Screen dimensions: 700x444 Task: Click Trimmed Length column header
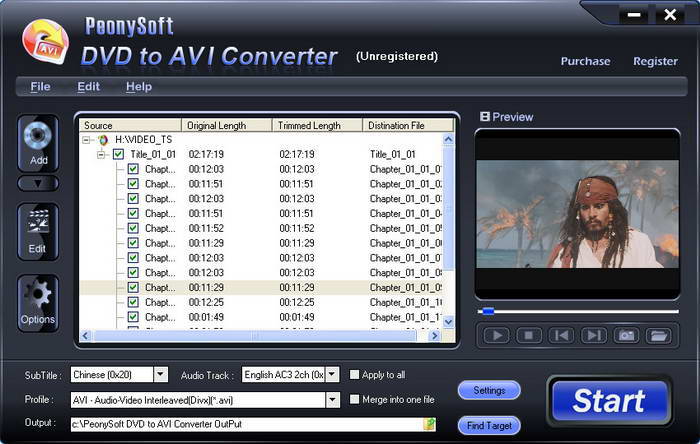tap(317, 125)
